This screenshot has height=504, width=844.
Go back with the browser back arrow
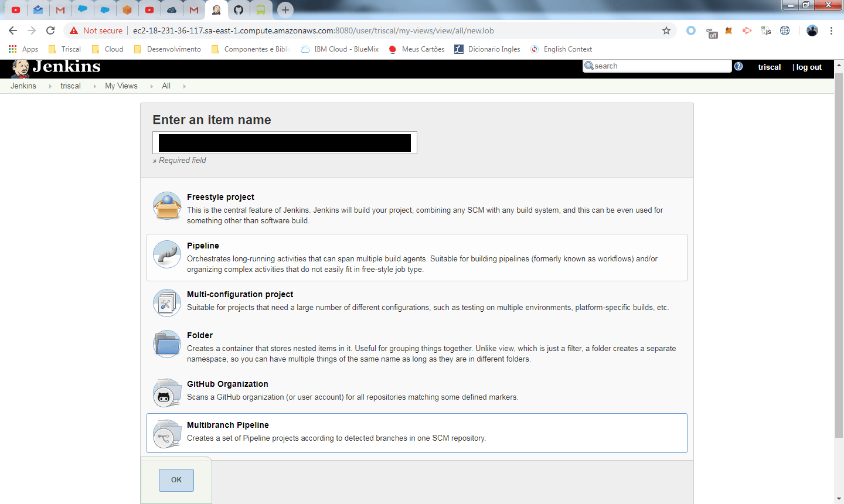pyautogui.click(x=13, y=30)
